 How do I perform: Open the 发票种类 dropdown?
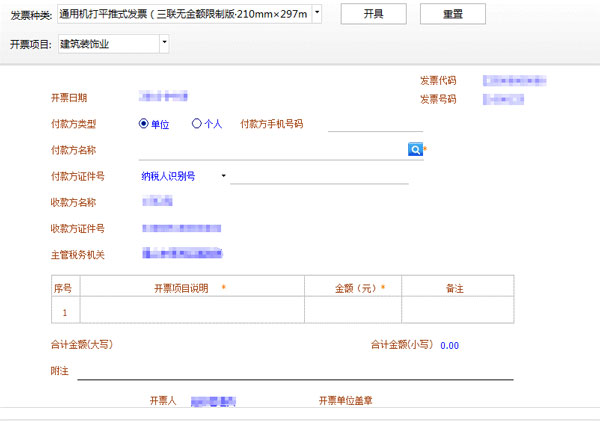(x=317, y=14)
